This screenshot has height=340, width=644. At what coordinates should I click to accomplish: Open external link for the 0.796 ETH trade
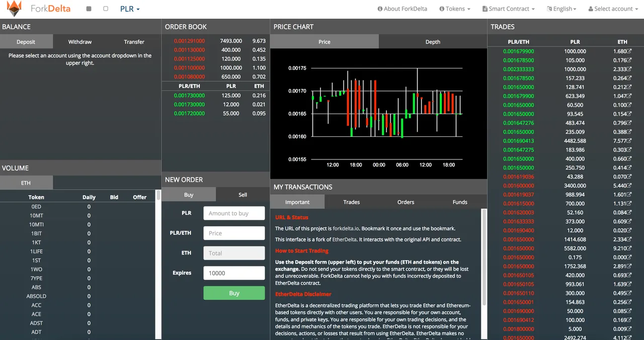(629, 123)
